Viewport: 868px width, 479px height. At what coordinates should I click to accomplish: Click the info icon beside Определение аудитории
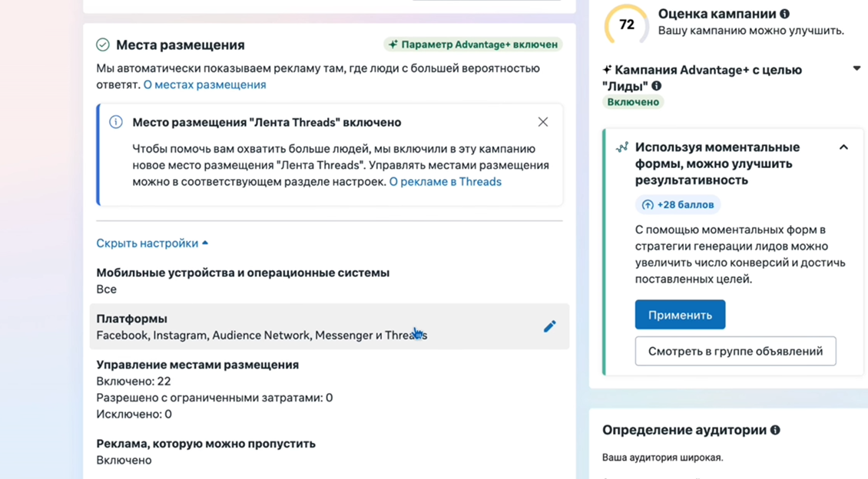click(x=775, y=430)
